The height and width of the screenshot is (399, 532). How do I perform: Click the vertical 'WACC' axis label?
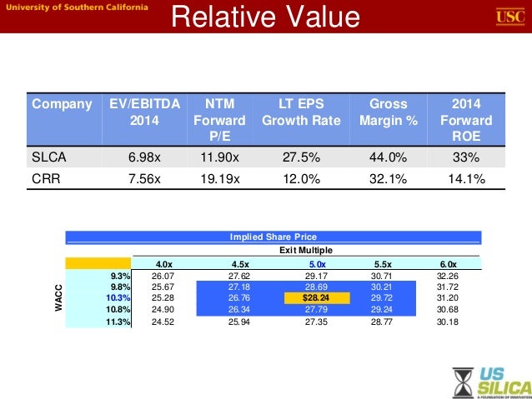[58, 297]
